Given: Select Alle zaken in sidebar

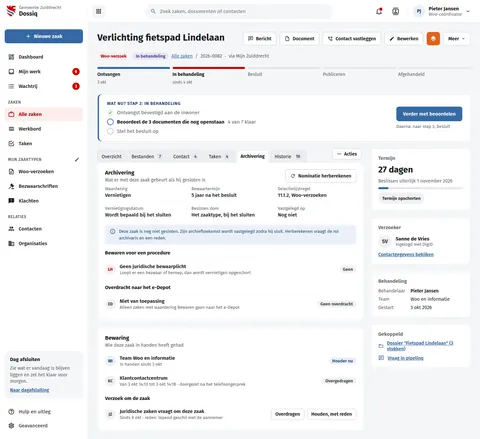Looking at the screenshot, I should [44, 114].
